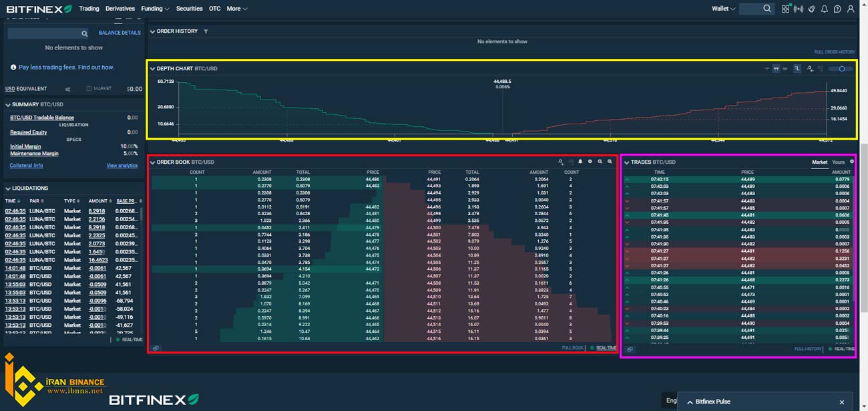Toggle trades panel REAL-TIME indicator
This screenshot has height=411, width=868.
point(841,349)
